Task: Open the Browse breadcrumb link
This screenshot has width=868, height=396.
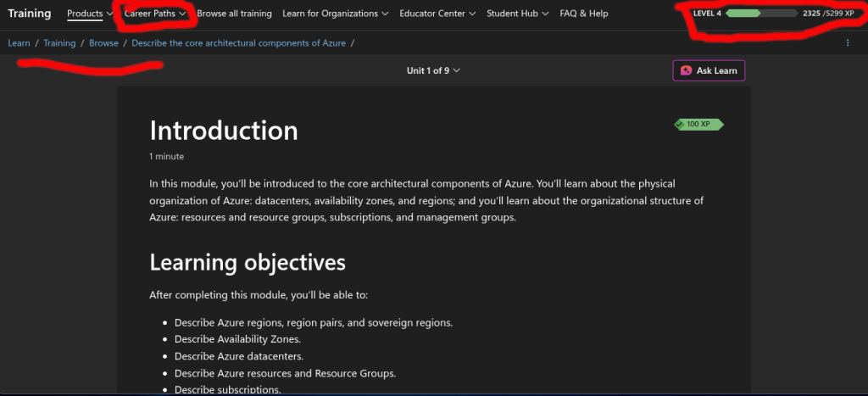Action: coord(103,43)
